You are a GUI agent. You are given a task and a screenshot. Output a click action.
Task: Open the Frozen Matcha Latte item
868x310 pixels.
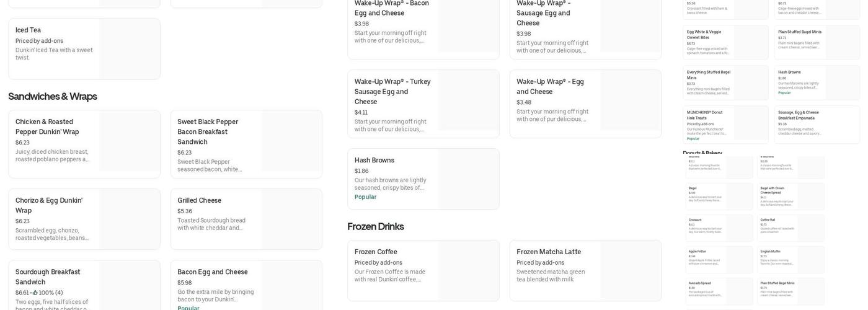click(x=585, y=270)
